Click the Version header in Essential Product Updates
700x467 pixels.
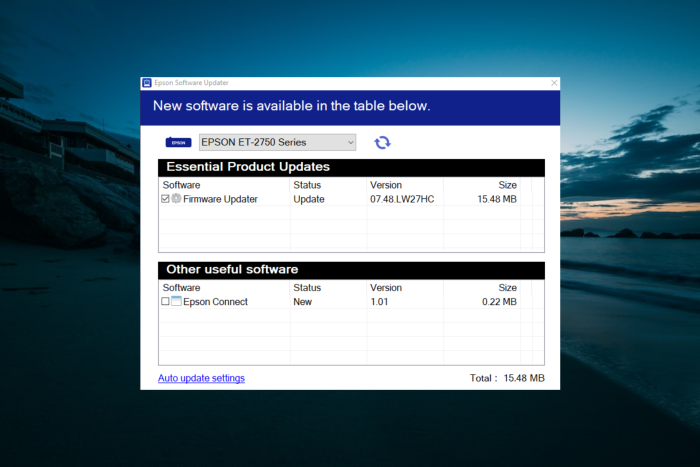point(386,185)
